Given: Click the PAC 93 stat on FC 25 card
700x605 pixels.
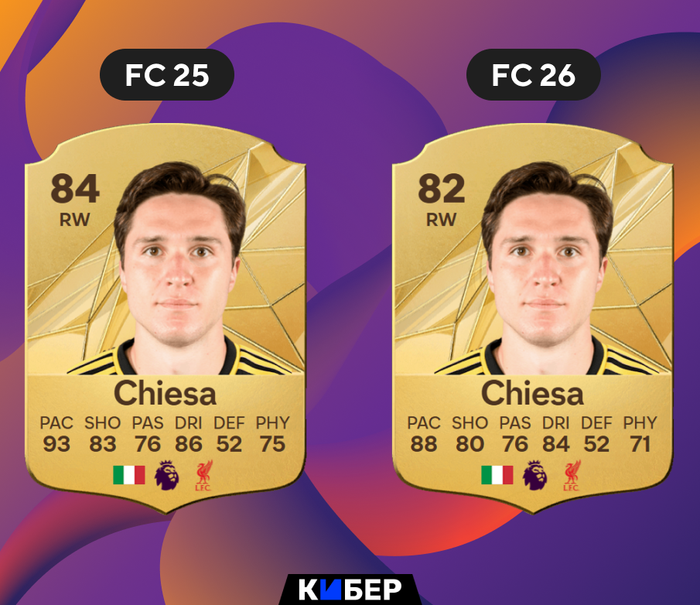Looking at the screenshot, I should [x=56, y=434].
